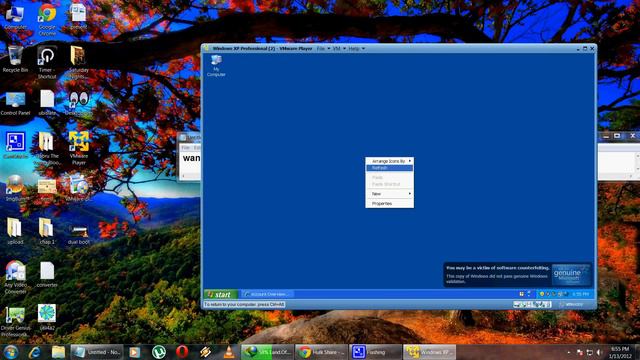The height and width of the screenshot is (360, 640).
Task: Open the VM menu in VMware Player
Action: pos(339,49)
